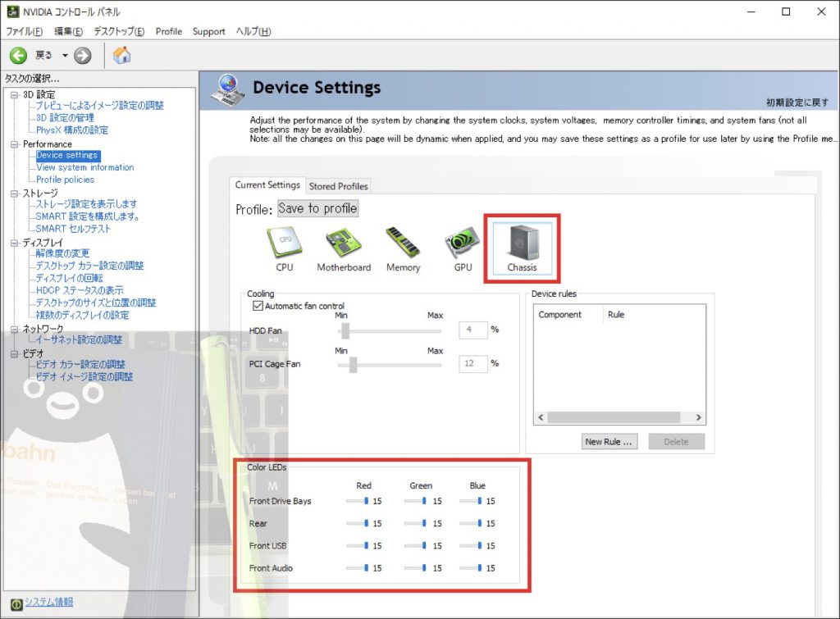This screenshot has height=619, width=840.
Task: Select the Memory device icon
Action: (x=403, y=249)
